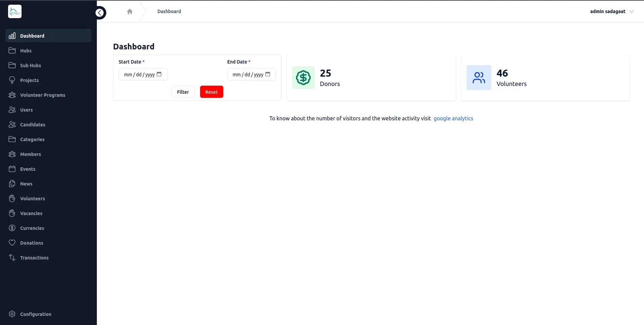Open the Hubs menu item

(x=48, y=50)
